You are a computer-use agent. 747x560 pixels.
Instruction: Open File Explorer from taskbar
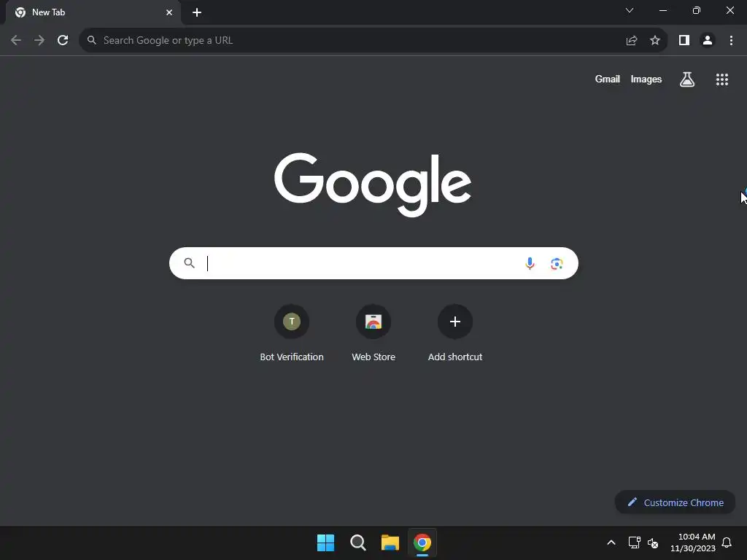click(390, 542)
